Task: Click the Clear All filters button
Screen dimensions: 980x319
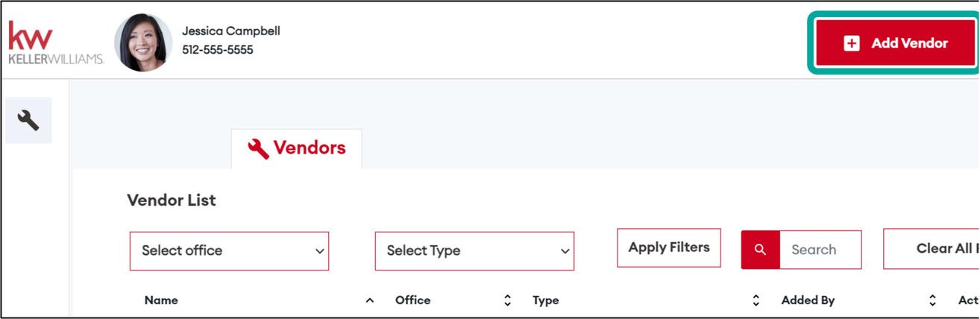Action: (937, 249)
